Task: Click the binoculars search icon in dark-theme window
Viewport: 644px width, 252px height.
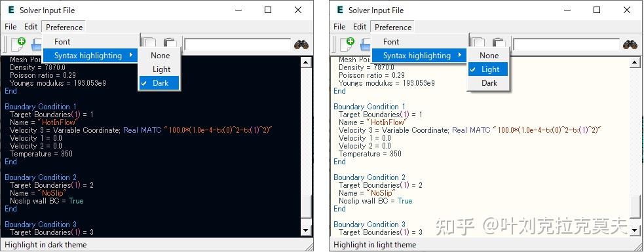Action: [x=301, y=45]
